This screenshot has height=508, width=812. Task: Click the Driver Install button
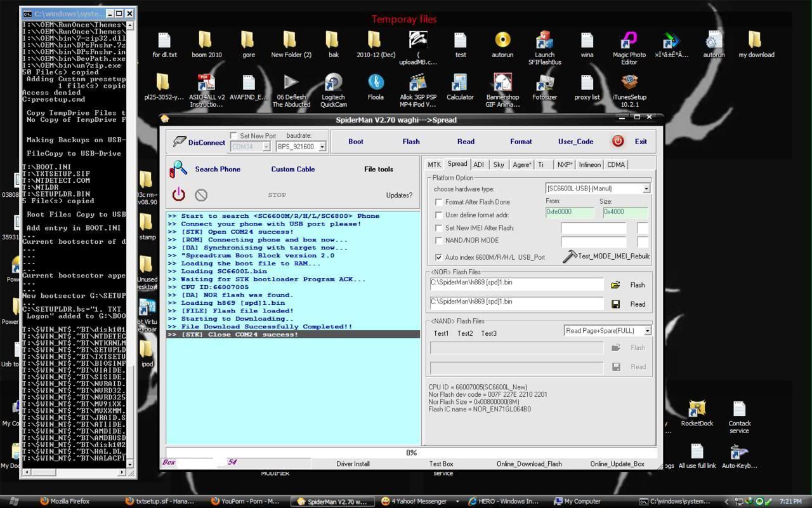pyautogui.click(x=353, y=464)
